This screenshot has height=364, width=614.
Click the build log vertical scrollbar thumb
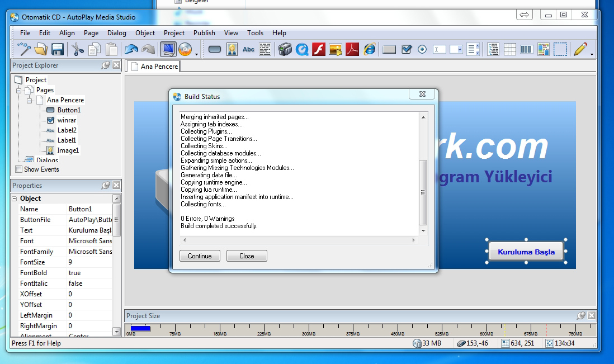(x=423, y=192)
